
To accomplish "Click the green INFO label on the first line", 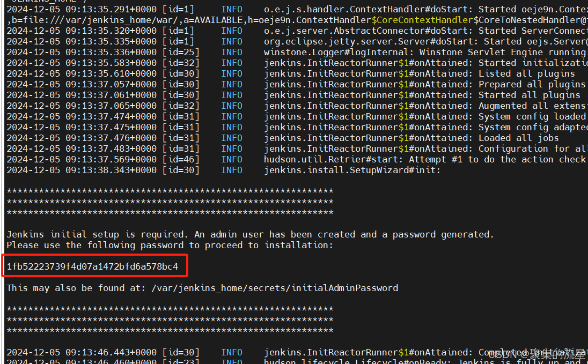I will pos(232,9).
